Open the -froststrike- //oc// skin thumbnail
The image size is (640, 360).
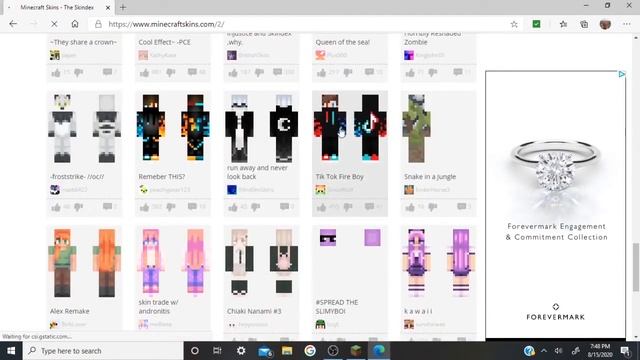[x=84, y=129]
